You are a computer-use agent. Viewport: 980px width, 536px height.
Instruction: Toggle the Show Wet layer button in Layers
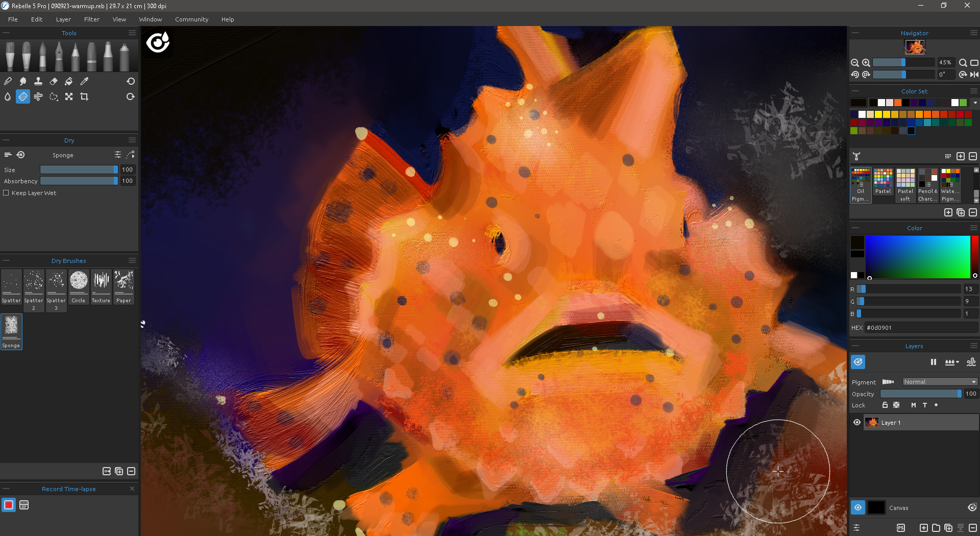coord(858,362)
